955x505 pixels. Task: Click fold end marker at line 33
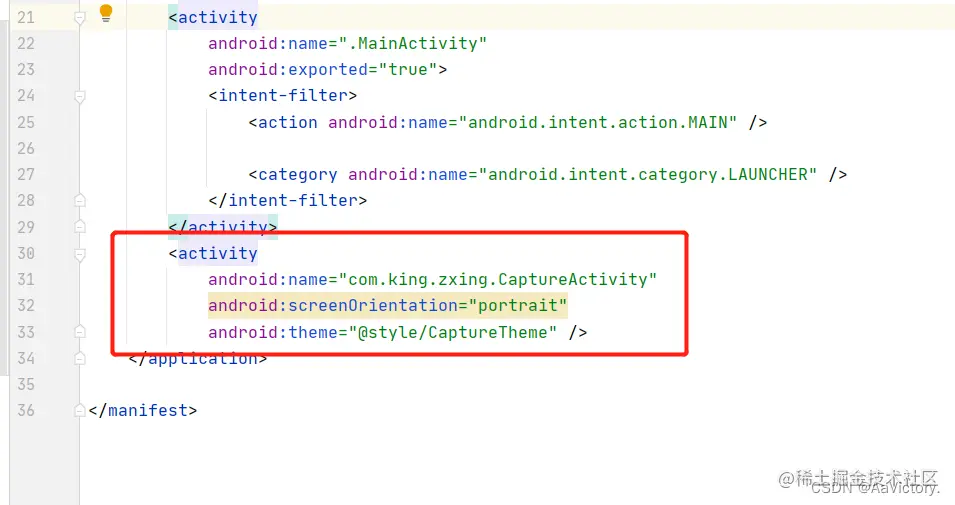click(x=80, y=332)
